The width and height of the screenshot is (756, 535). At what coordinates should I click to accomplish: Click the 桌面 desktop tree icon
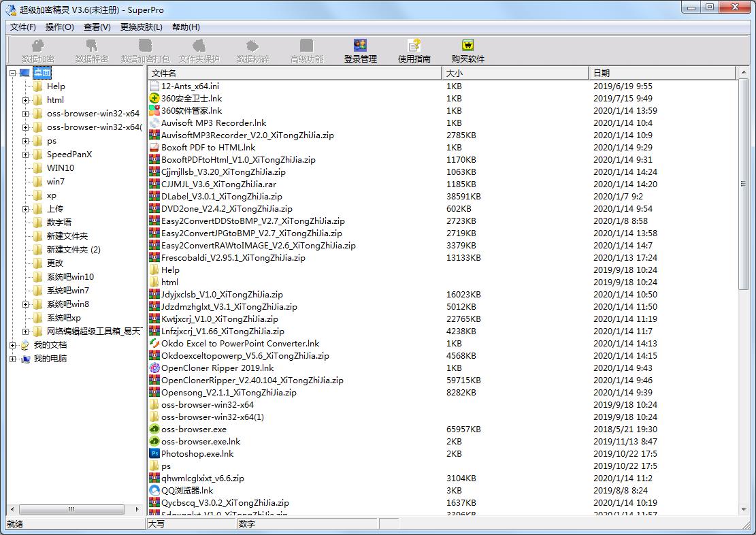coord(25,73)
